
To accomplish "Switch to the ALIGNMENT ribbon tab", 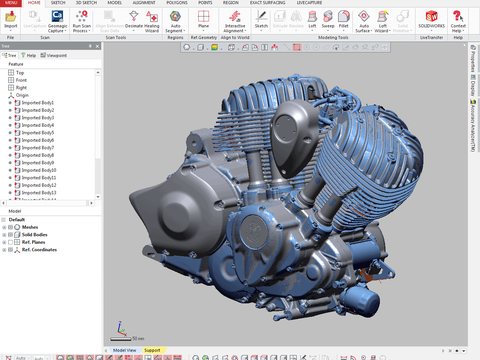I will point(144,3).
